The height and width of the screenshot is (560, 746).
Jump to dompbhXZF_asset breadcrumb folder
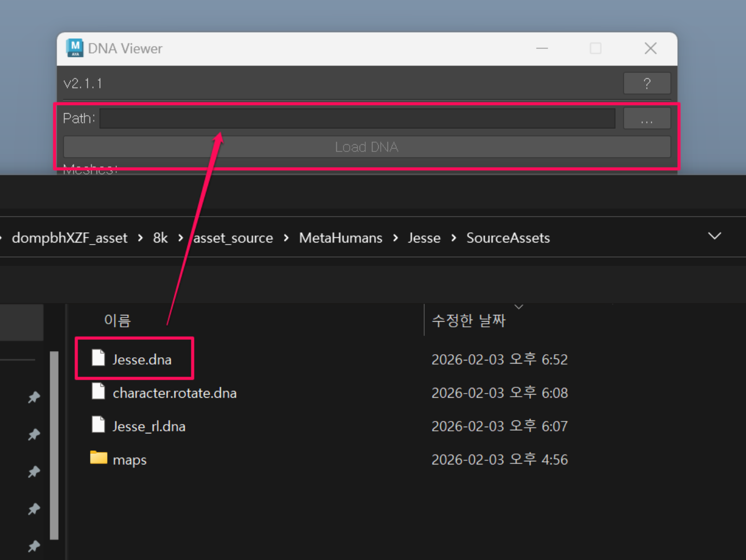[x=69, y=238]
